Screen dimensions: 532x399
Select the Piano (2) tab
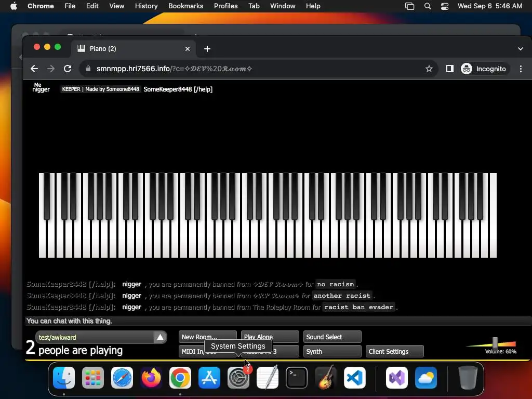(x=133, y=49)
